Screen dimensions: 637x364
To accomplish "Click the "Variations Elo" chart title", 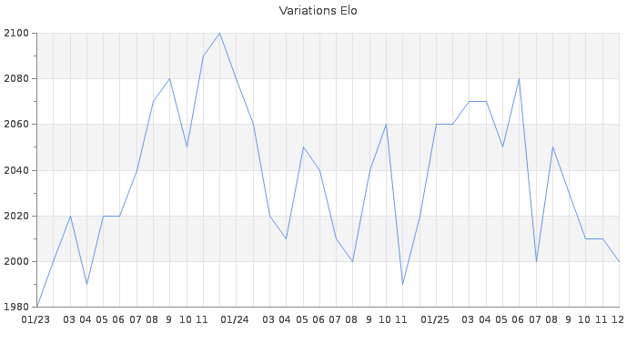I will point(318,11).
